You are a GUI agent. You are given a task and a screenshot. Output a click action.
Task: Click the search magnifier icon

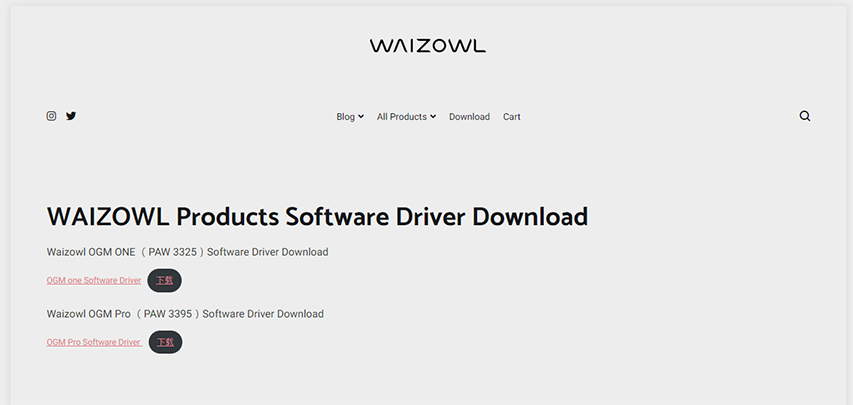(x=805, y=116)
